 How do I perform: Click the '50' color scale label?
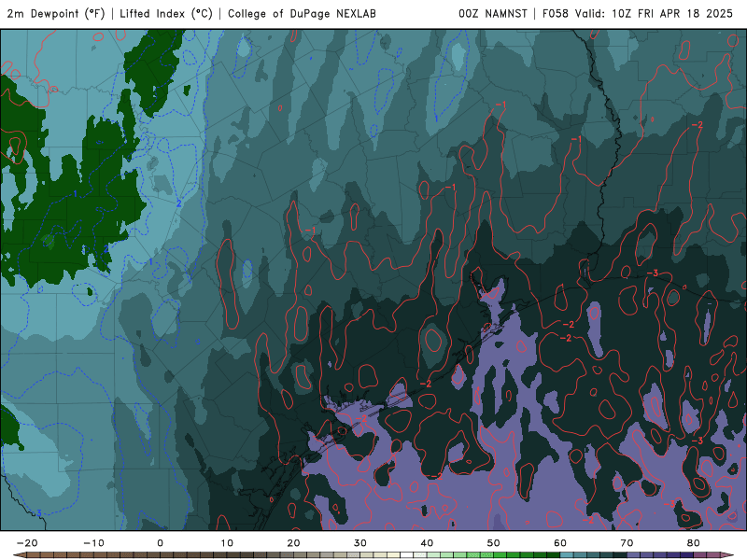[x=494, y=543]
